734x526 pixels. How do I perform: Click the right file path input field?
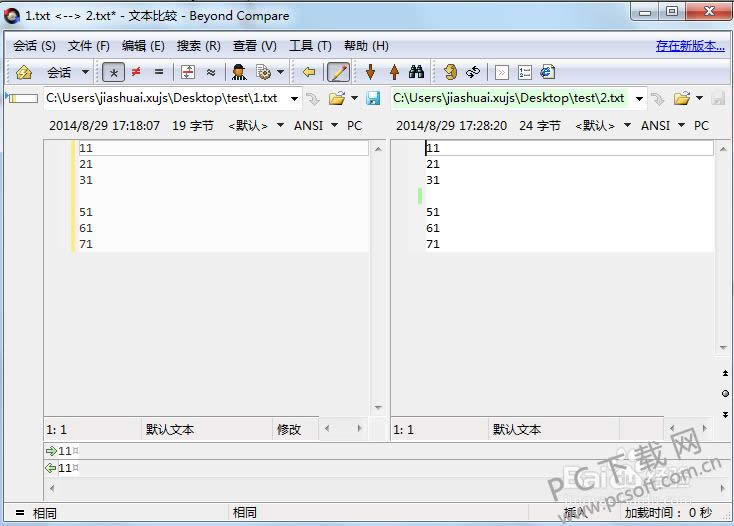508,98
